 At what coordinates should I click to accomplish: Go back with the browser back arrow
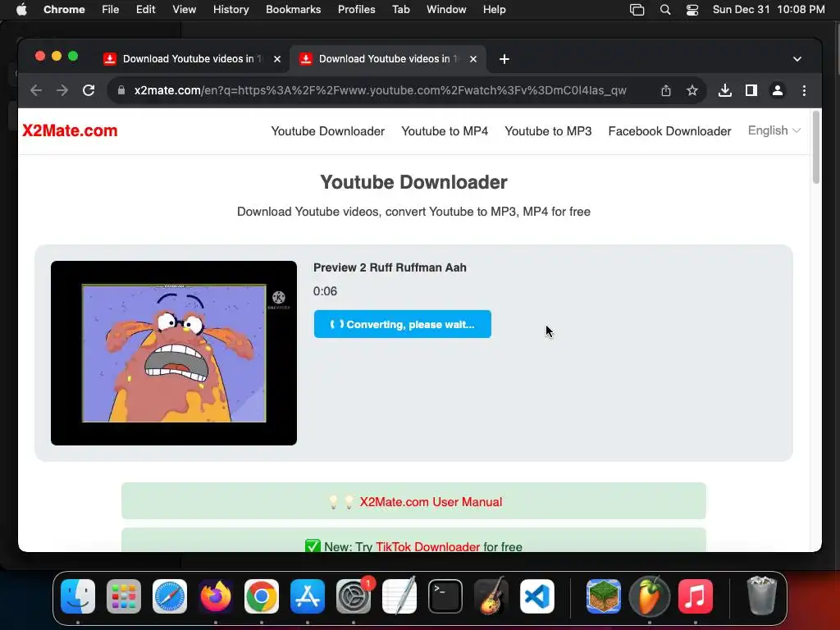pyautogui.click(x=36, y=90)
